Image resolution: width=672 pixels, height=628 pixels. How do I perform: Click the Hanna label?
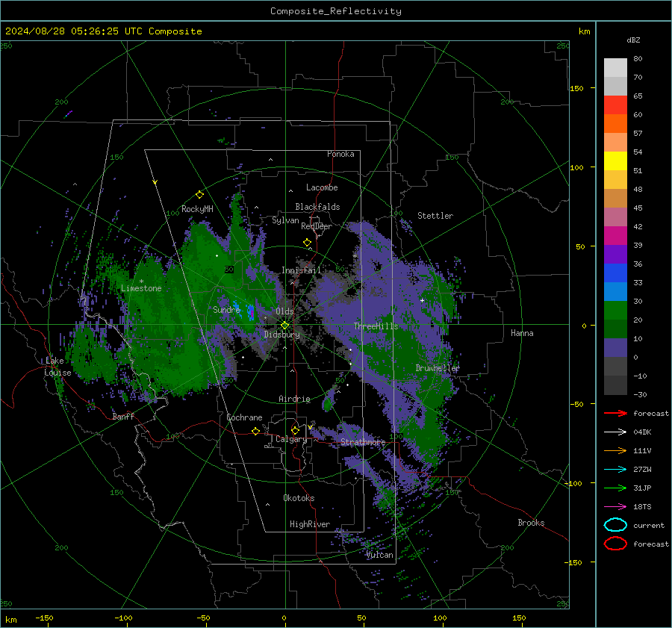click(522, 333)
